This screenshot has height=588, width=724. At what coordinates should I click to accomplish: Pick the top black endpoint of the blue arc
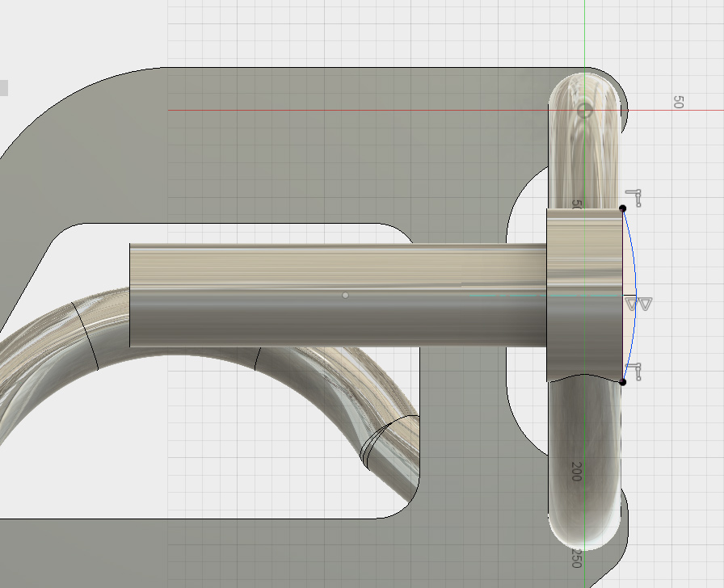(x=623, y=208)
